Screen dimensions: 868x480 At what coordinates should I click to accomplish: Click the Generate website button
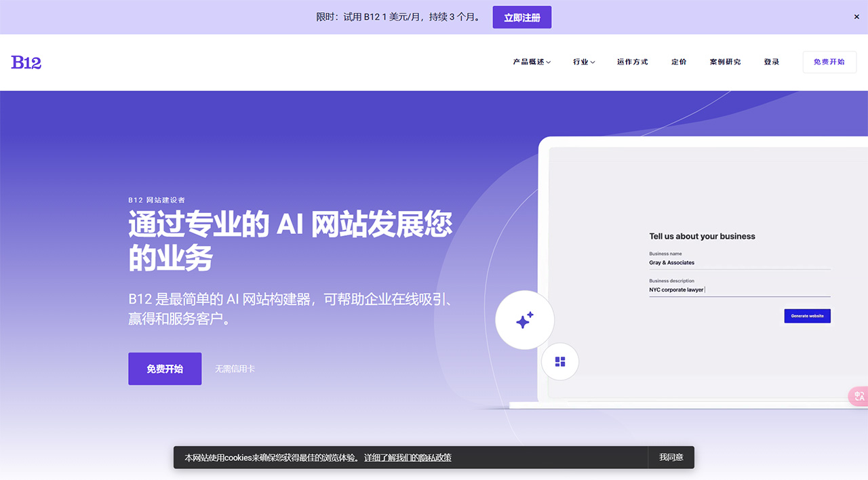point(807,316)
